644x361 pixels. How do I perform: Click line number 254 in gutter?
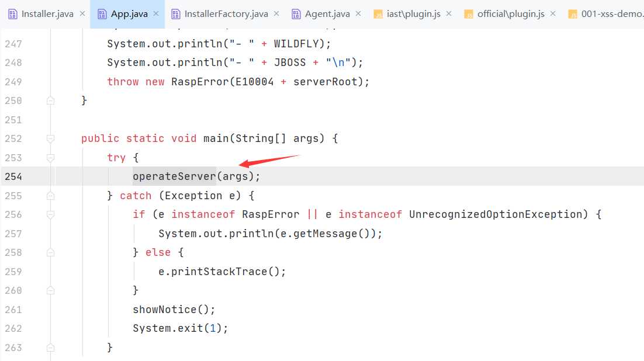point(13,176)
